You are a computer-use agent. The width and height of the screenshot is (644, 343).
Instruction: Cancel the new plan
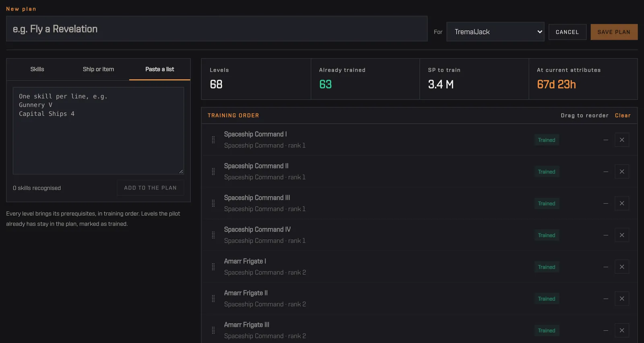(x=567, y=32)
